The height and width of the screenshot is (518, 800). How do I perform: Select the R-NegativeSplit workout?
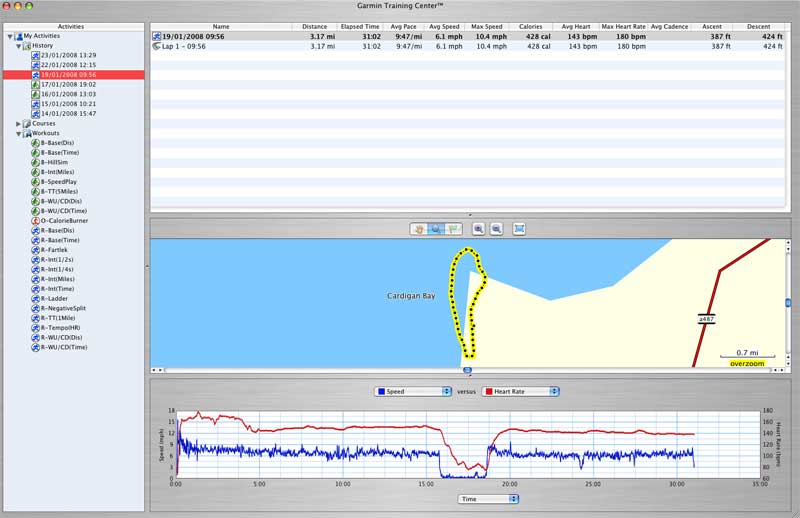[x=63, y=308]
